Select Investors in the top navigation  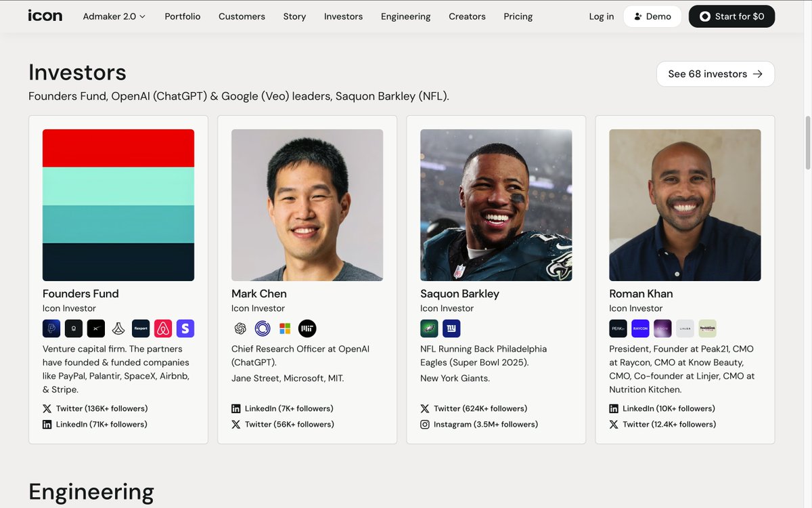click(x=343, y=16)
